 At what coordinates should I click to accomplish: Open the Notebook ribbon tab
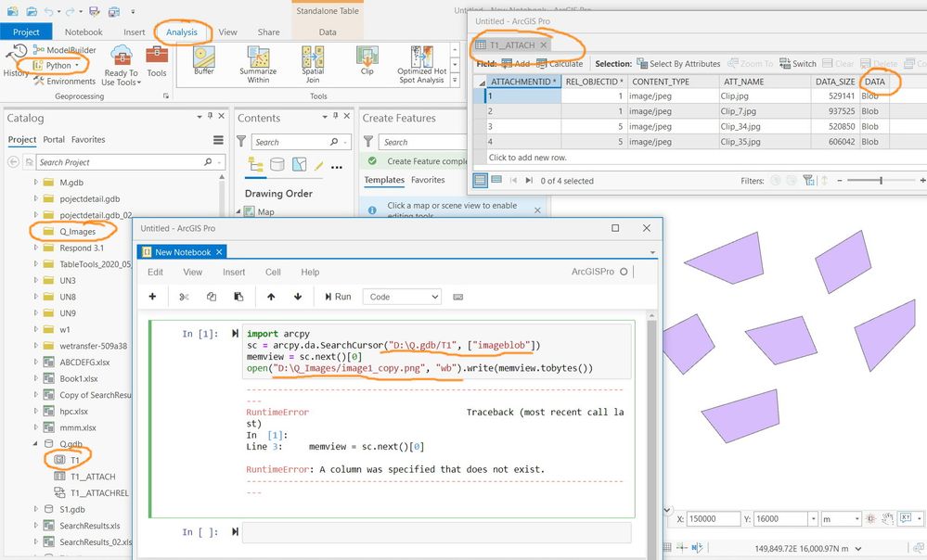84,32
